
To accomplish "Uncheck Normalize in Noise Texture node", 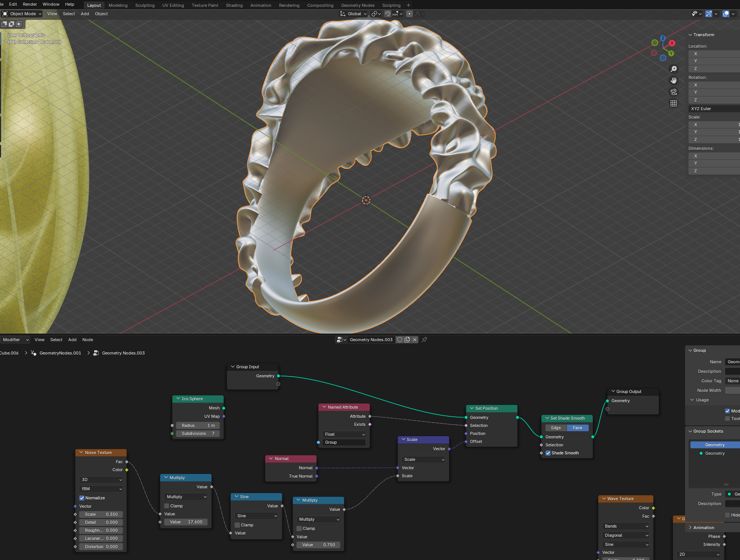I will pos(82,498).
